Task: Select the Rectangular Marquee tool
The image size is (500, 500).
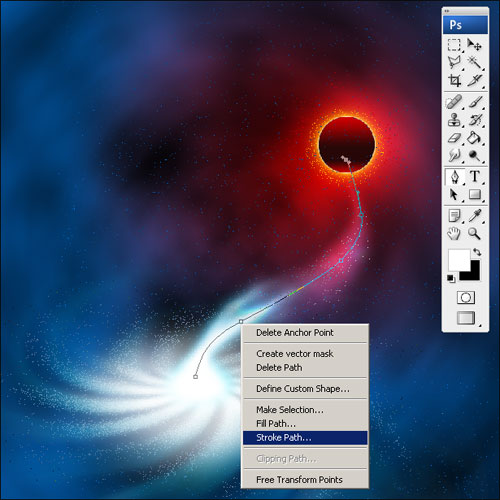Action: (454, 45)
